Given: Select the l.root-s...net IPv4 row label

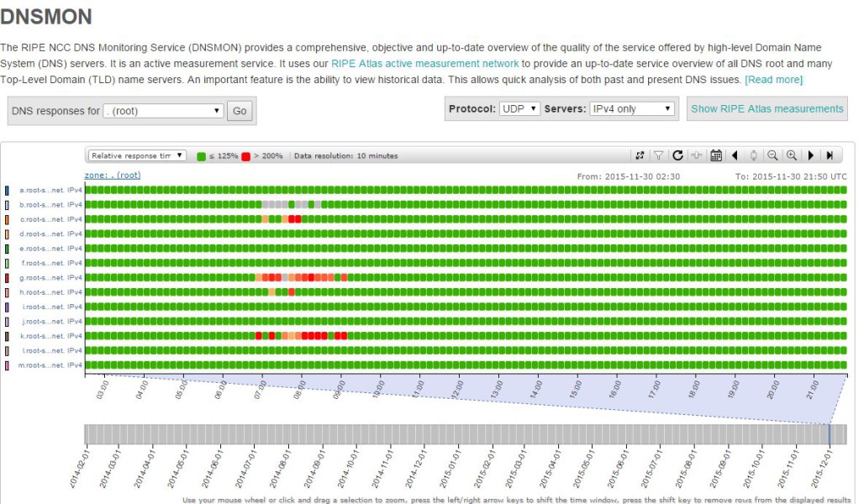Looking at the screenshot, I should click(51, 350).
